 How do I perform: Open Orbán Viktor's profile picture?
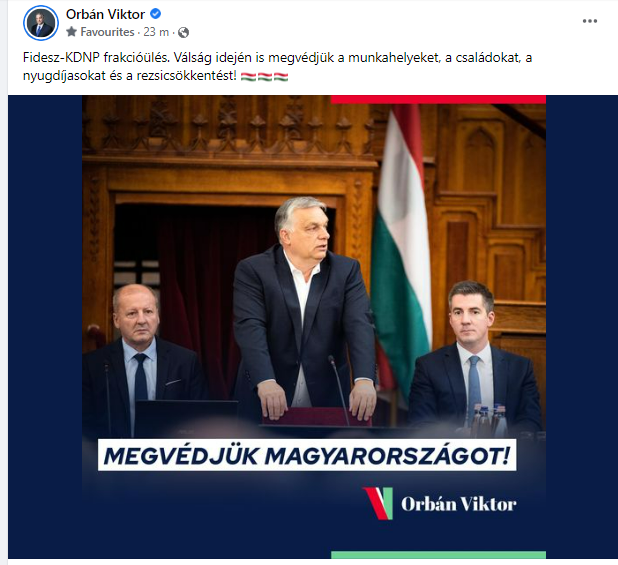[x=41, y=23]
